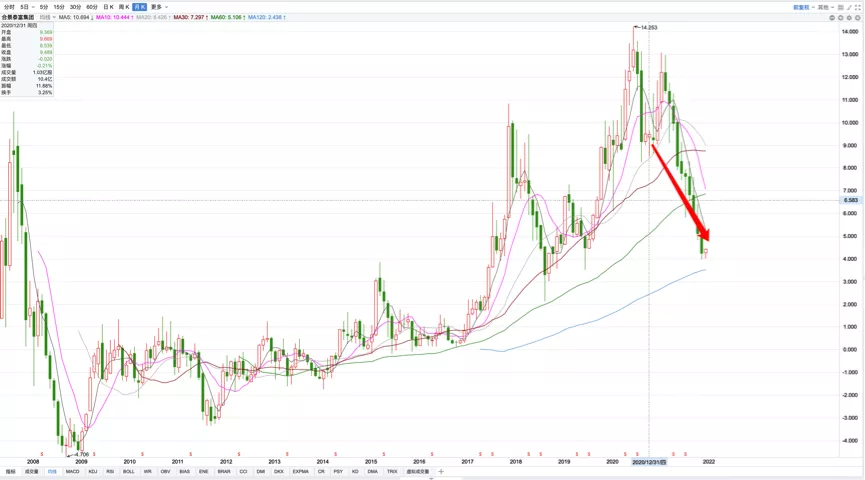The height and width of the screenshot is (480, 865).
Task: Select the CR indicator tab
Action: (321, 472)
